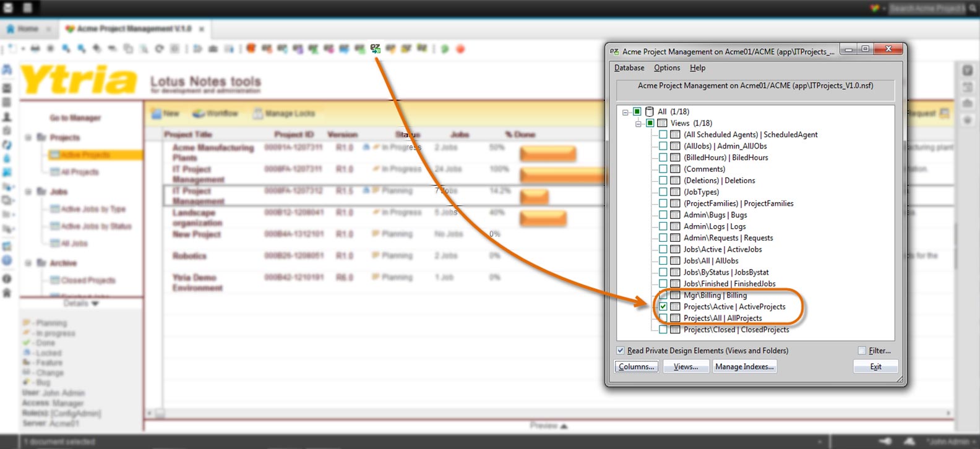980x449 pixels.
Task: Click the view icon of Admin\Bugs | Bugs
Action: 675,215
